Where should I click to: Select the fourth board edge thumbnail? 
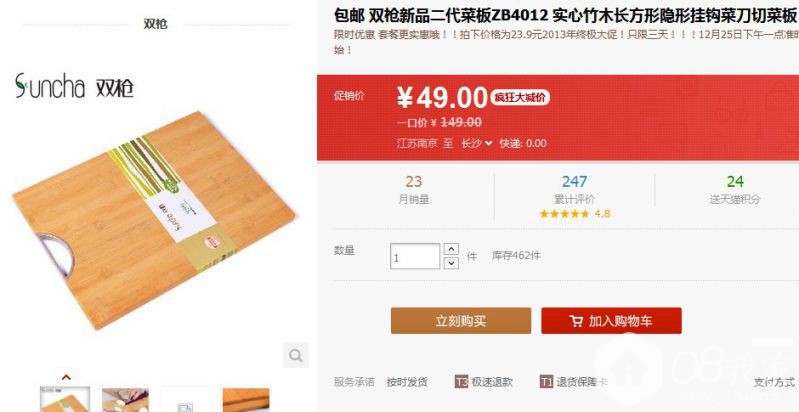(246, 400)
